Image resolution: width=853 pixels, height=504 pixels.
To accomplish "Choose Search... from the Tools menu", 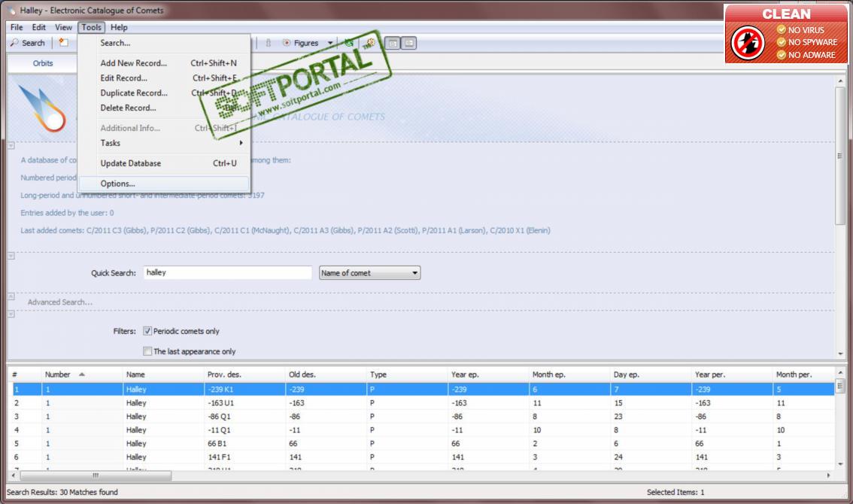I will (x=164, y=43).
